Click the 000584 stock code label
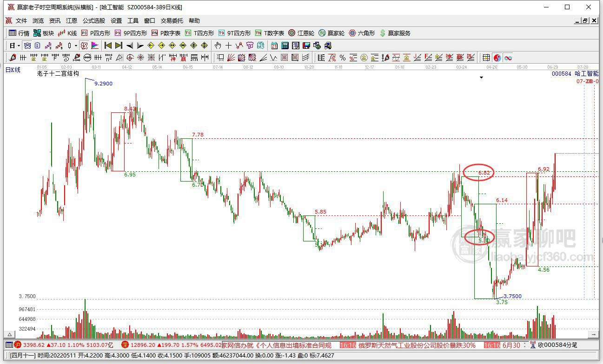 pos(561,73)
